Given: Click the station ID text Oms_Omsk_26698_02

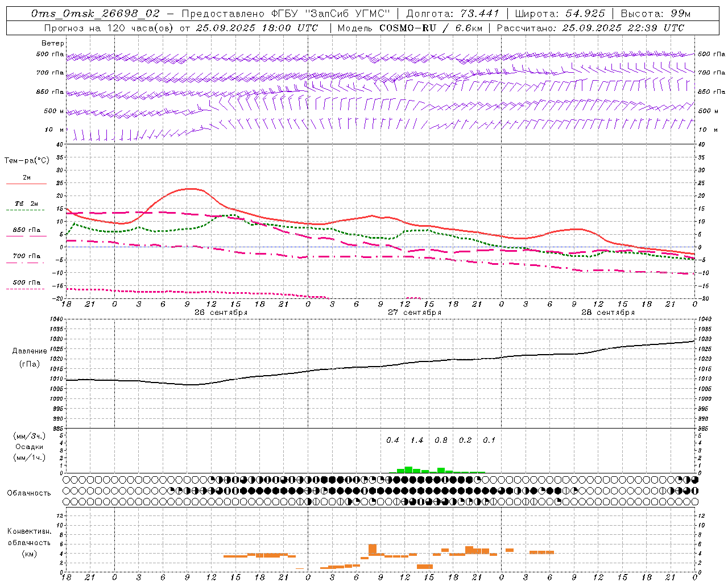Looking at the screenshot, I should (x=96, y=13).
